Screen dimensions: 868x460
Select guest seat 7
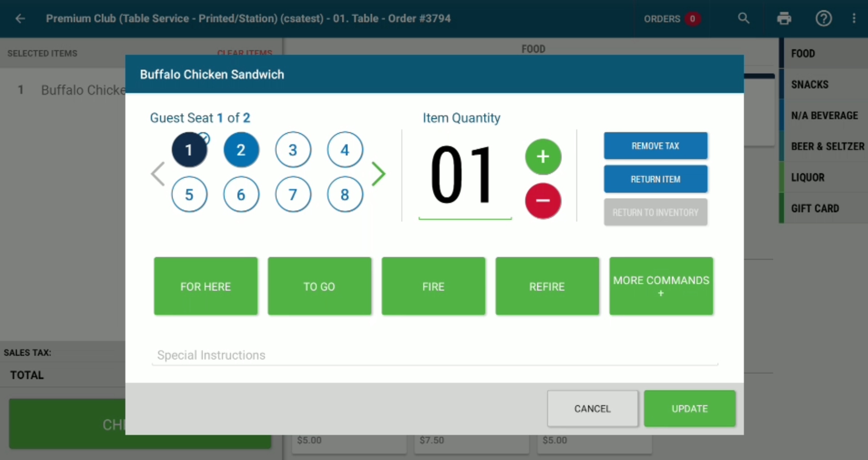293,194
